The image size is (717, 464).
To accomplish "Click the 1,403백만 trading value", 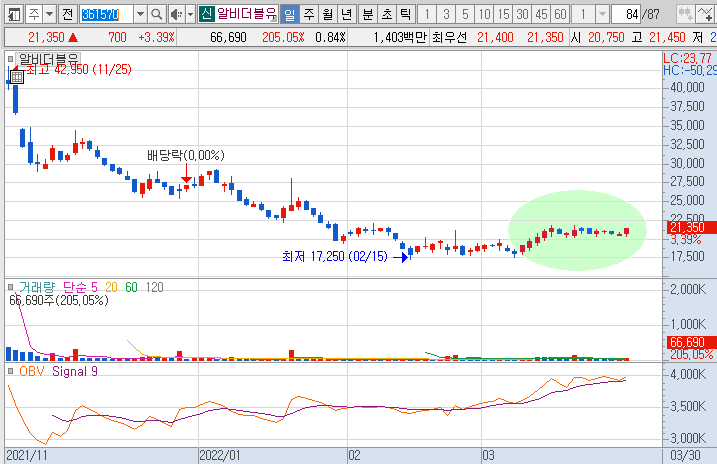I will click(400, 37).
